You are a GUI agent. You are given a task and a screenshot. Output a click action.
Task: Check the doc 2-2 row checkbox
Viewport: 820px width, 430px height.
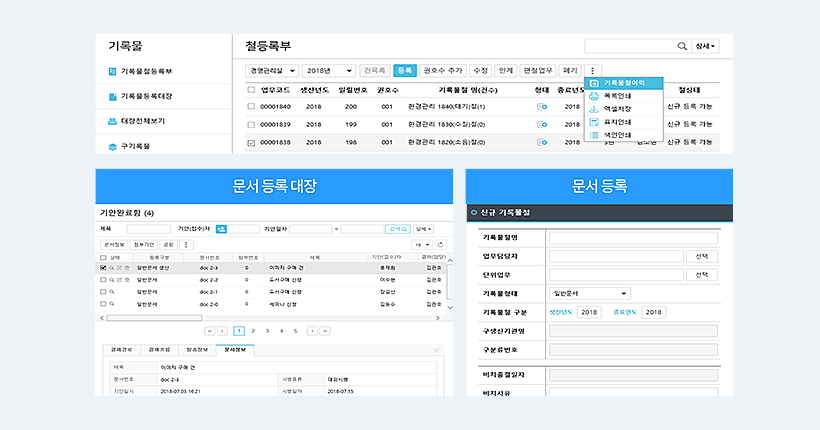coord(103,280)
